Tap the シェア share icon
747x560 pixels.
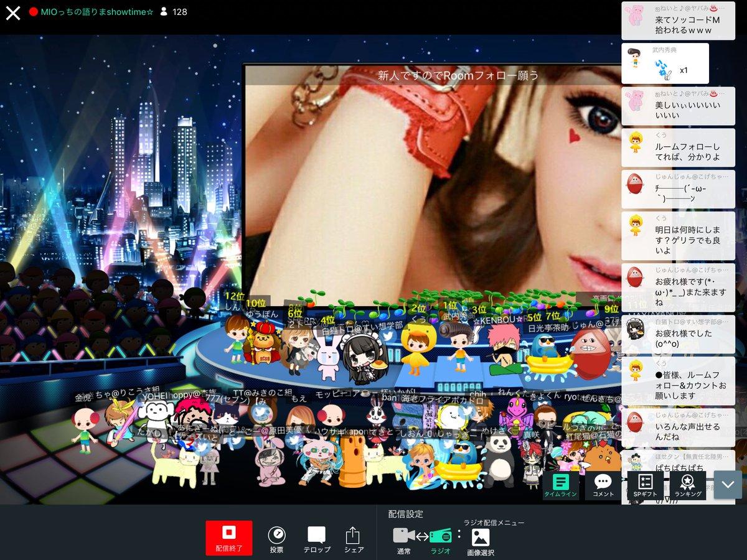(353, 539)
